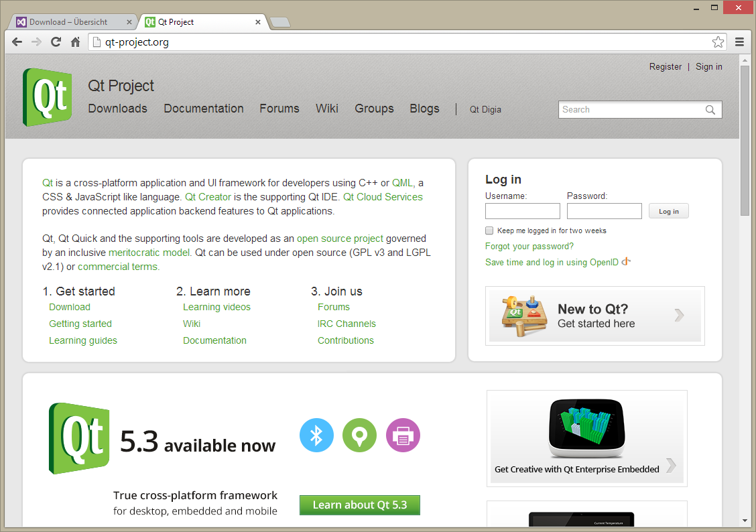The image size is (756, 532).
Task: Click the QML link
Action: (403, 183)
